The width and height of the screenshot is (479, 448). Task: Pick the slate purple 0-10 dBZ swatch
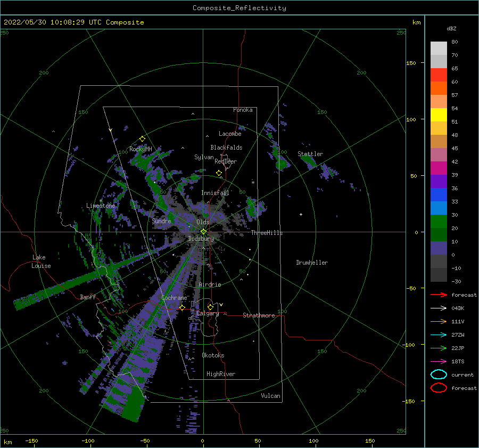(x=439, y=248)
